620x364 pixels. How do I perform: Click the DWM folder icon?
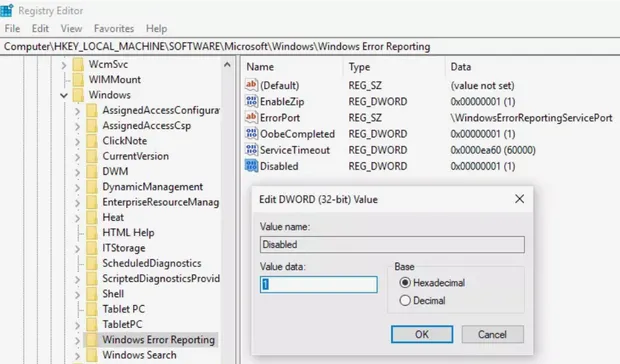click(92, 172)
